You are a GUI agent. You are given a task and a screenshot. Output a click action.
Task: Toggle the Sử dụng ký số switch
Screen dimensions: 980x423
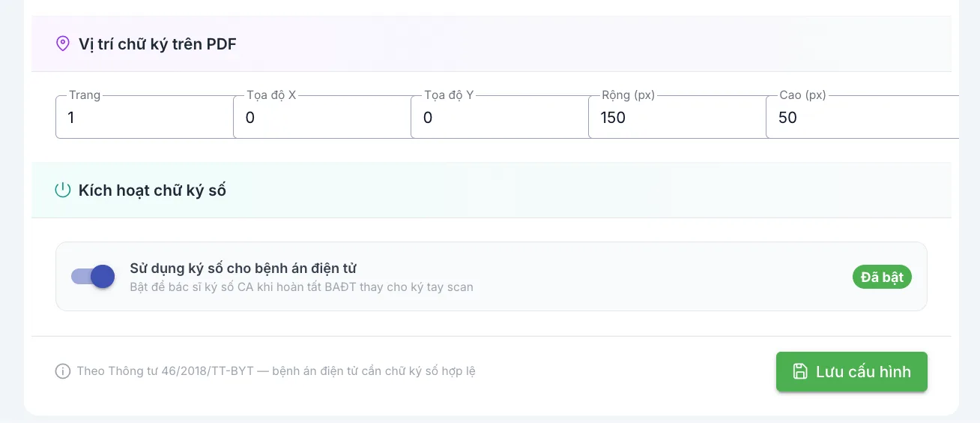93,277
